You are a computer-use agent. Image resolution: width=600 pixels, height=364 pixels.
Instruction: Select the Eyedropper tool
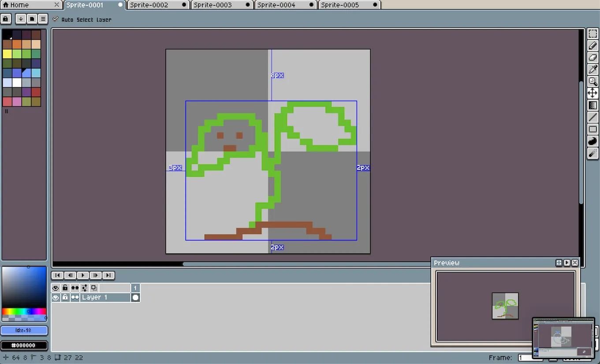pyautogui.click(x=593, y=69)
